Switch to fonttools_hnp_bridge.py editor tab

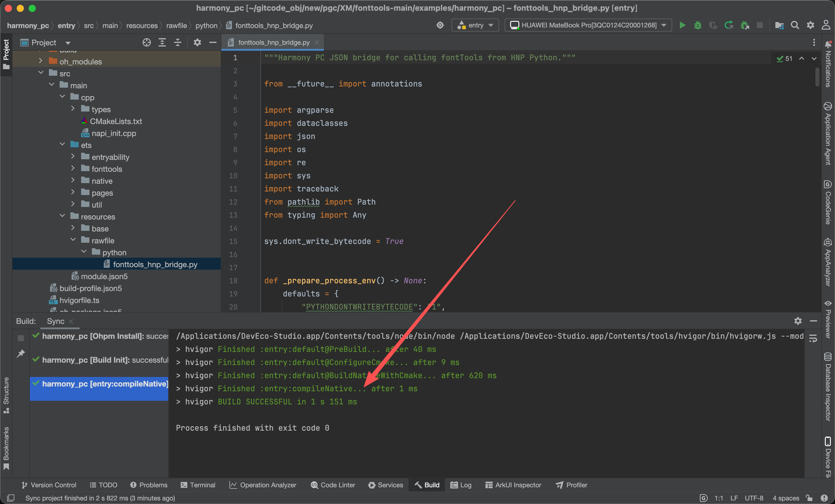pyautogui.click(x=273, y=42)
